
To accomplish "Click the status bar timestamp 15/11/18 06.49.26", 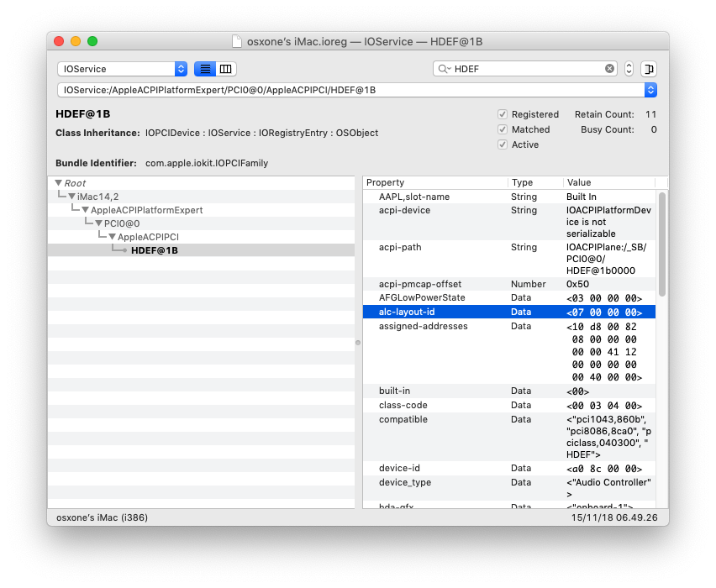I will tap(614, 517).
